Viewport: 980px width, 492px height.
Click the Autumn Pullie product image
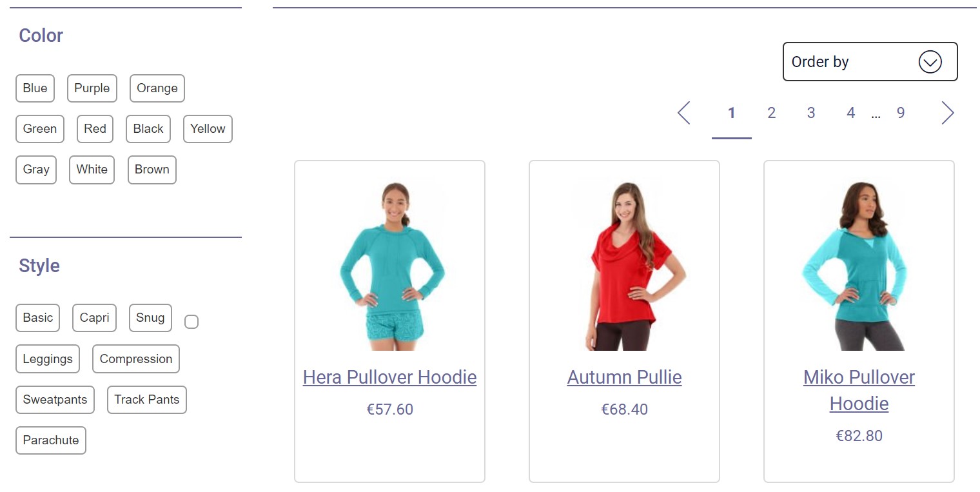[x=624, y=265]
